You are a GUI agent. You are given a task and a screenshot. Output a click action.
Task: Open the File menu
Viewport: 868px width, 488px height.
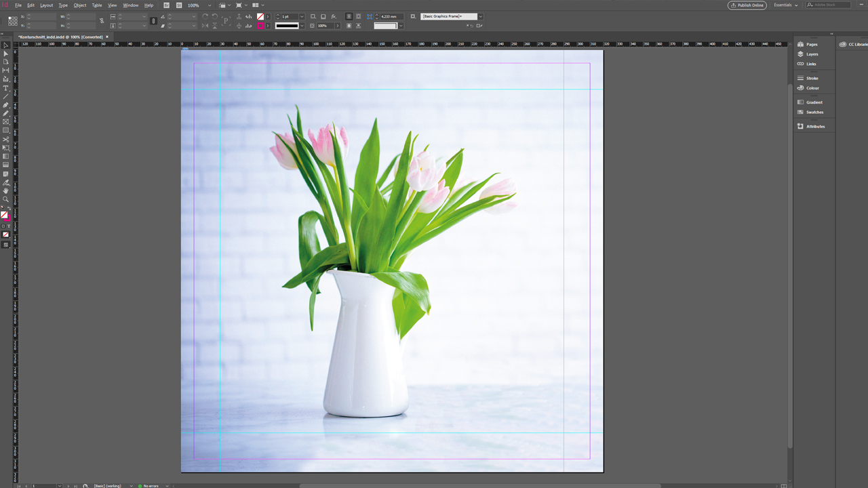(x=18, y=5)
